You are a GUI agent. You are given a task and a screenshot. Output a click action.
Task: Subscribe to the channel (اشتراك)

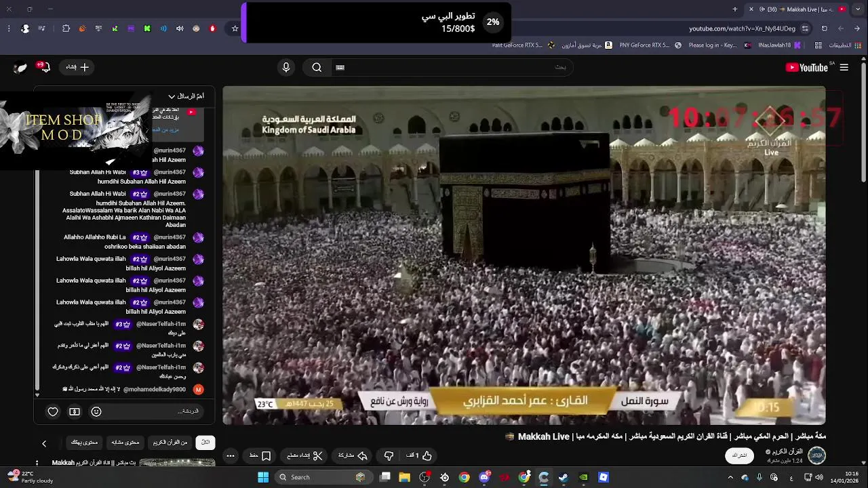pyautogui.click(x=740, y=455)
